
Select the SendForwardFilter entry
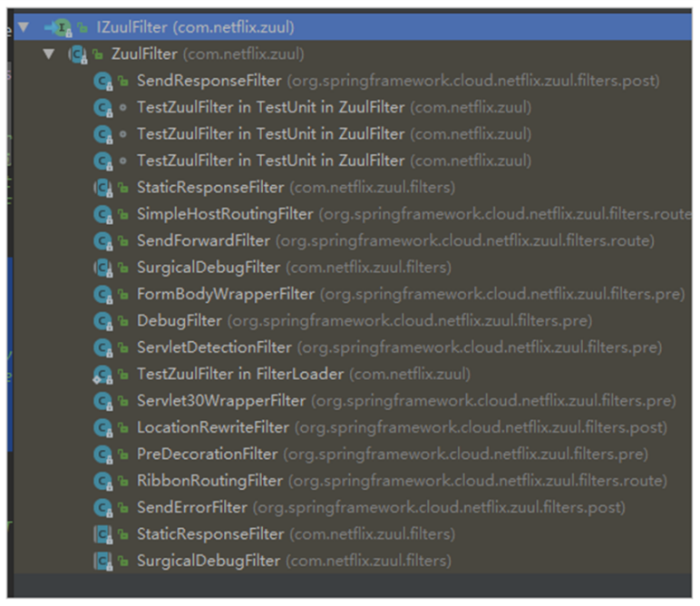coord(395,240)
